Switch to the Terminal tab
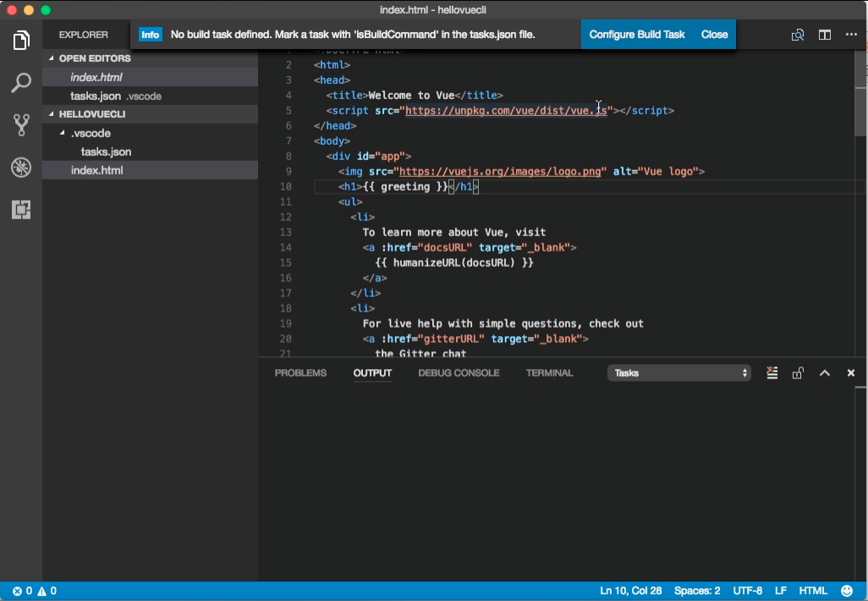868x601 pixels. [550, 372]
